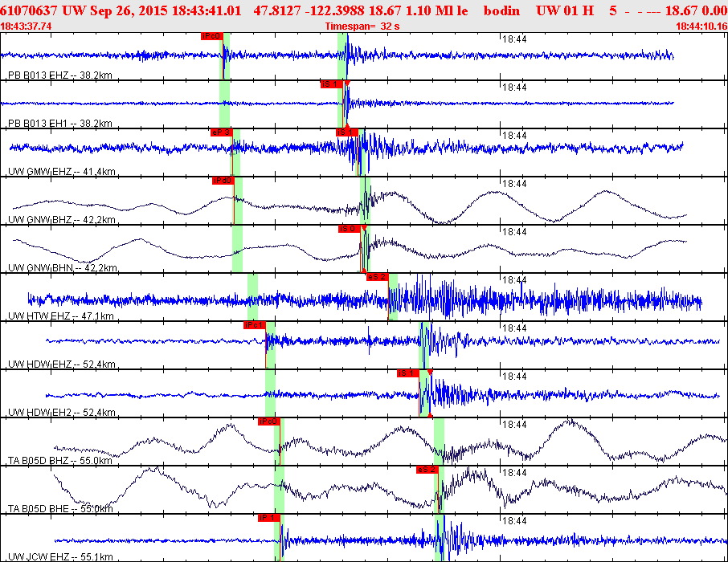Click the eS 2 pick flag on UW HTW EHZ
728x562 pixels.
[x=377, y=277]
